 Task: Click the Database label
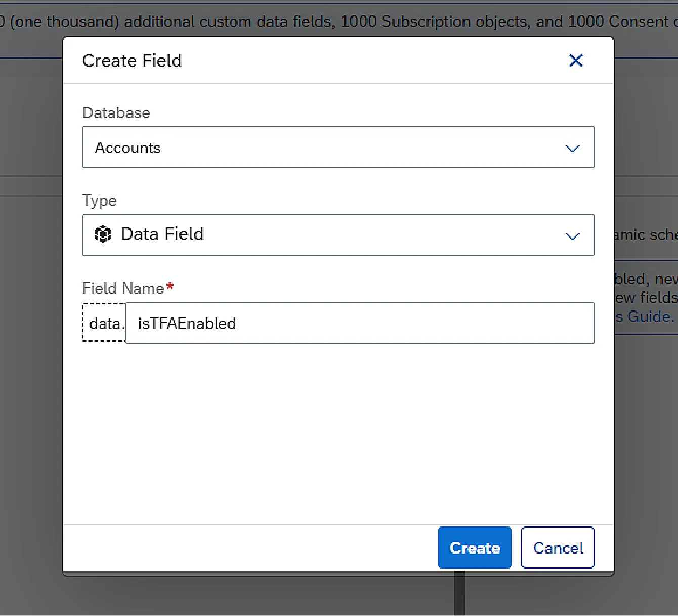click(x=116, y=113)
